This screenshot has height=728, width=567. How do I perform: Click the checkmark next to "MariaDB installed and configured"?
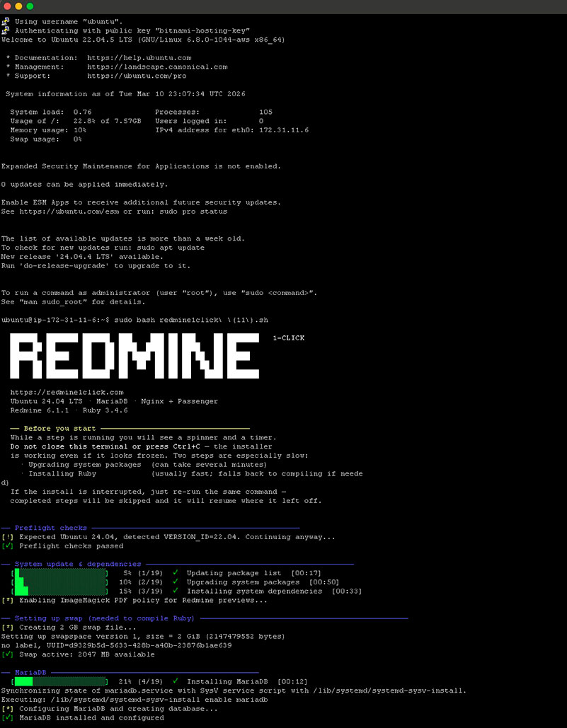click(x=7, y=717)
